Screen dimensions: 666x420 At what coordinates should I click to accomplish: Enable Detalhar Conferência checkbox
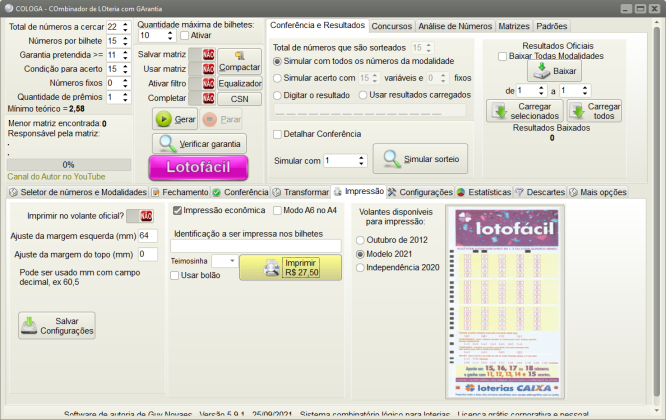(x=277, y=134)
